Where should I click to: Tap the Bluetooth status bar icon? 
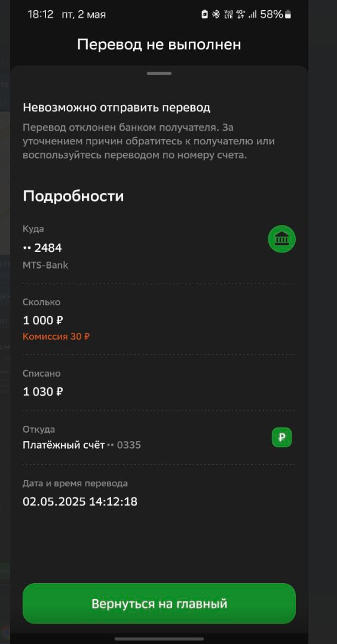coord(216,14)
